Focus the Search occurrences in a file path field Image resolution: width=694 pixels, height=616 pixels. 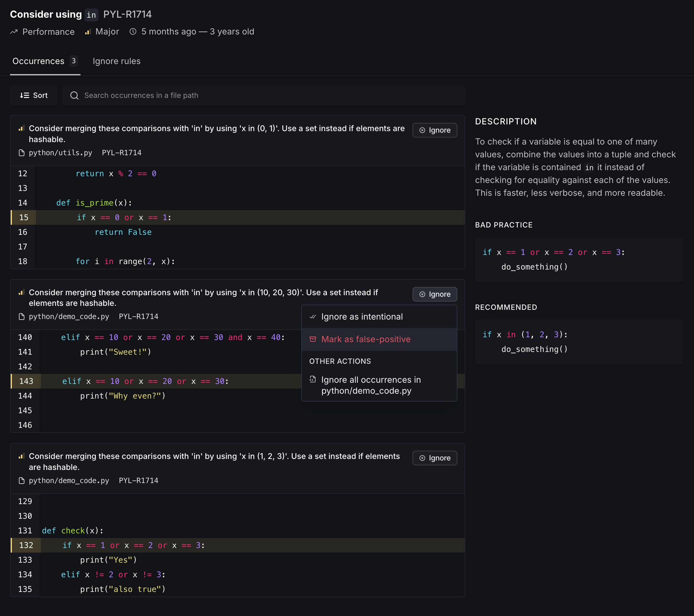(263, 95)
